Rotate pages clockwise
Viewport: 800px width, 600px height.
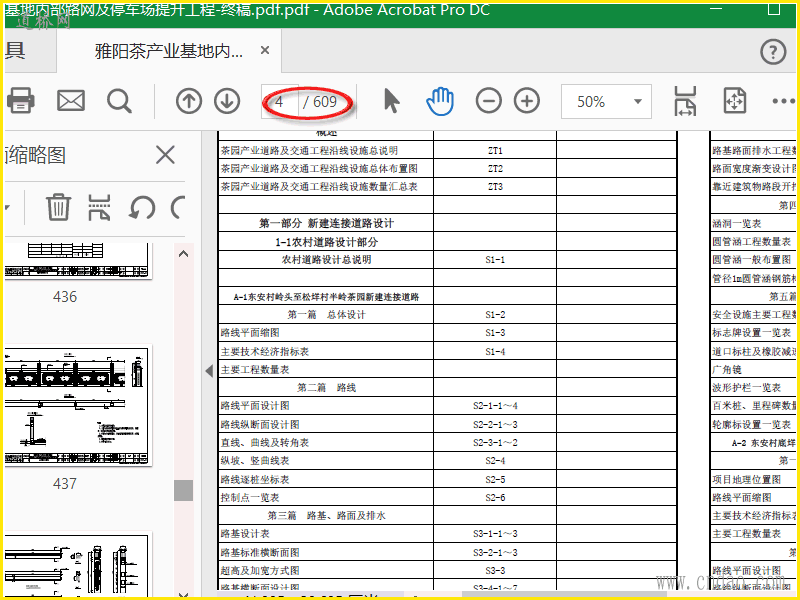pos(178,207)
